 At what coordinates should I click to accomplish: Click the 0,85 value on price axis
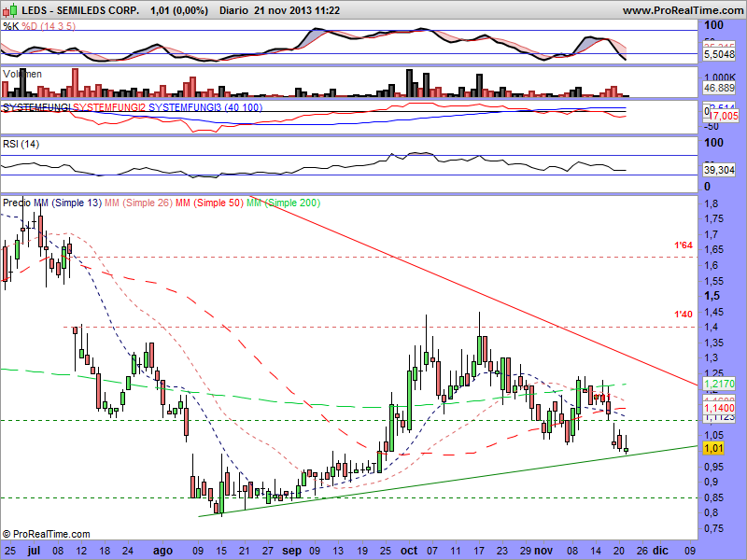[713, 497]
